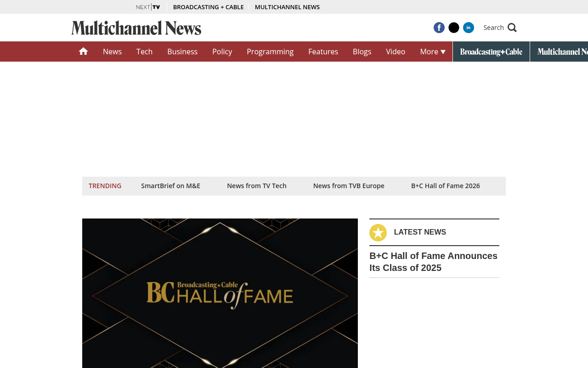Click the Latest News star icon
Image resolution: width=588 pixels, height=368 pixels.
(378, 233)
